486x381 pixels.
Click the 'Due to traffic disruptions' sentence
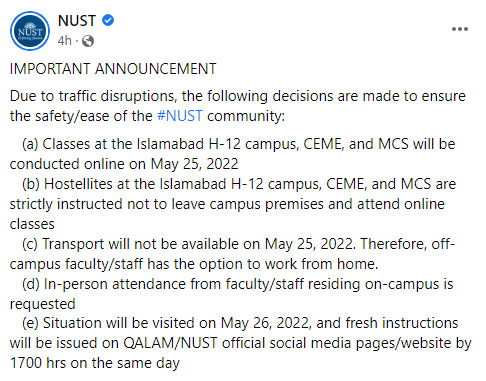237,106
